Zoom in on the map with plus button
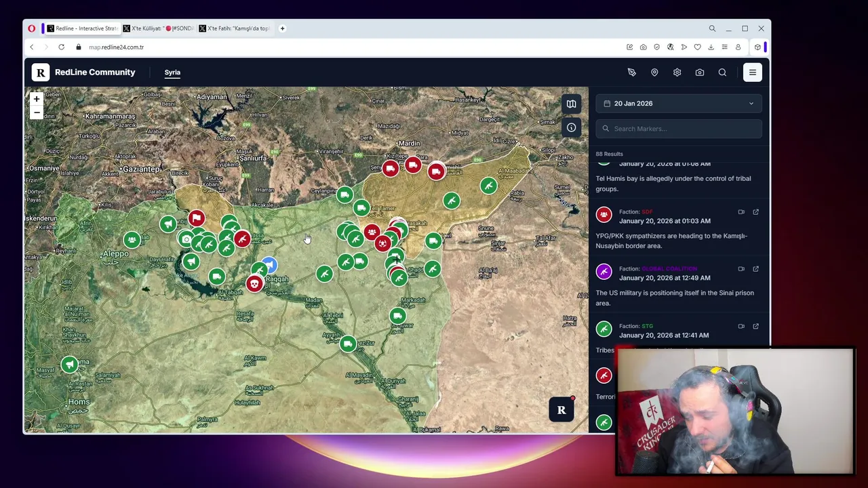868x488 pixels. tap(37, 99)
